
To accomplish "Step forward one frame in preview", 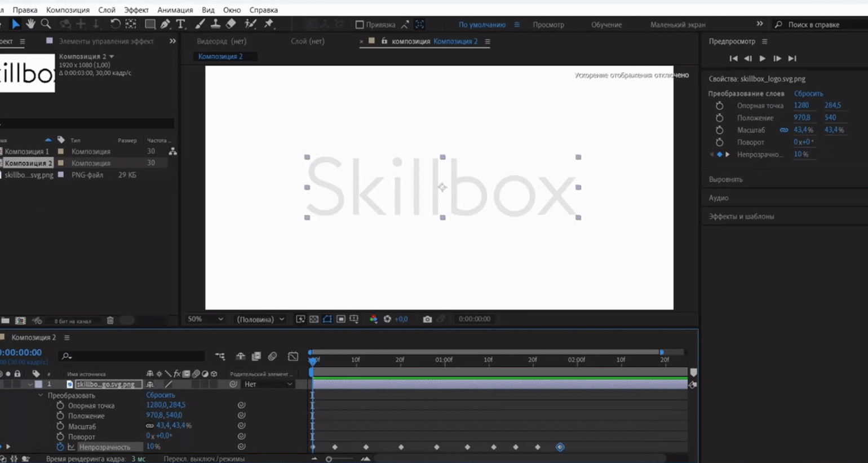I will pos(777,58).
